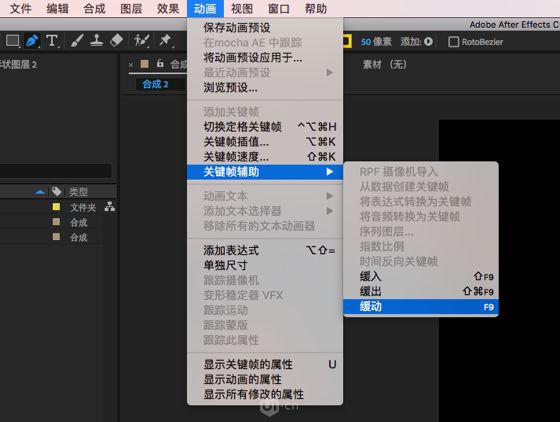Click tan label of second 合成 row
The height and width of the screenshot is (422, 560).
pos(56,237)
